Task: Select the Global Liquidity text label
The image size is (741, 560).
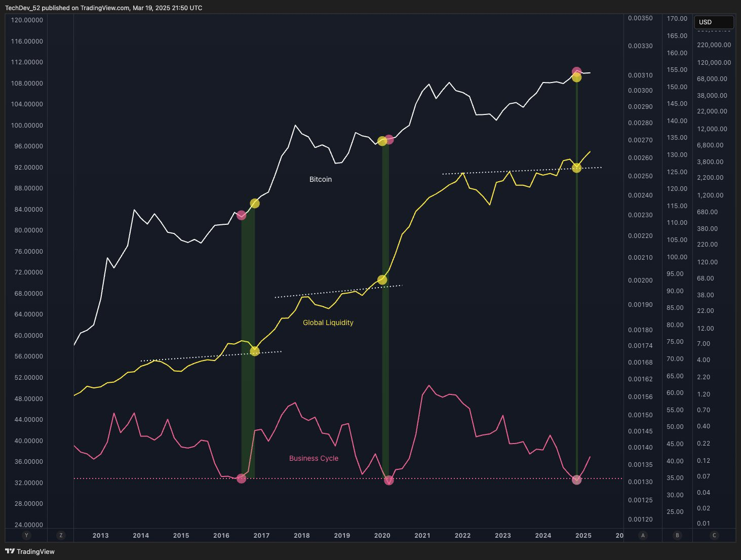Action: tap(328, 323)
